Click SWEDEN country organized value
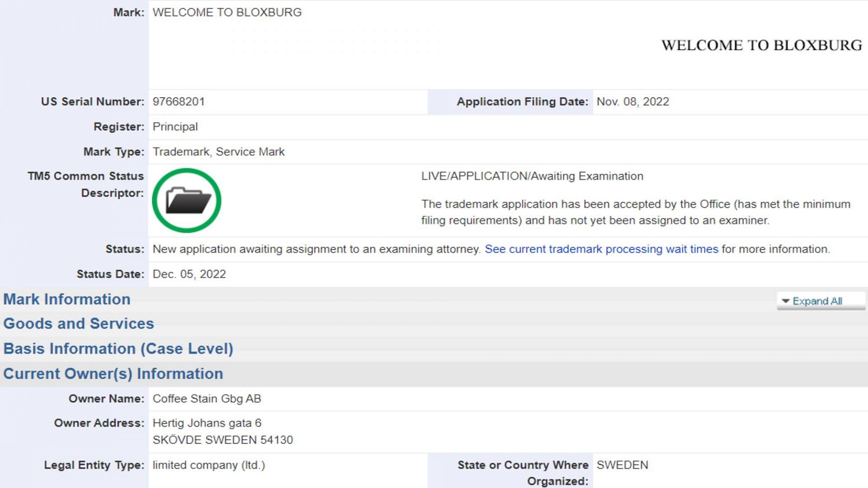 click(x=622, y=465)
